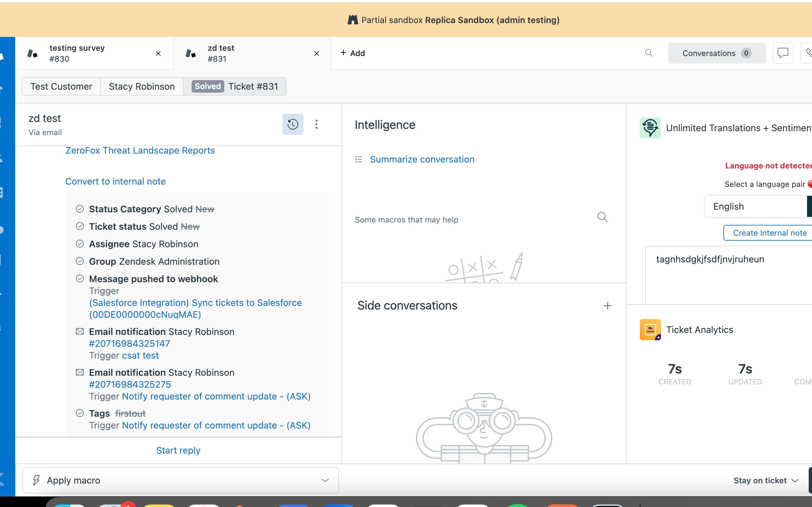Click the Ticket Analytics app icon

click(x=650, y=330)
